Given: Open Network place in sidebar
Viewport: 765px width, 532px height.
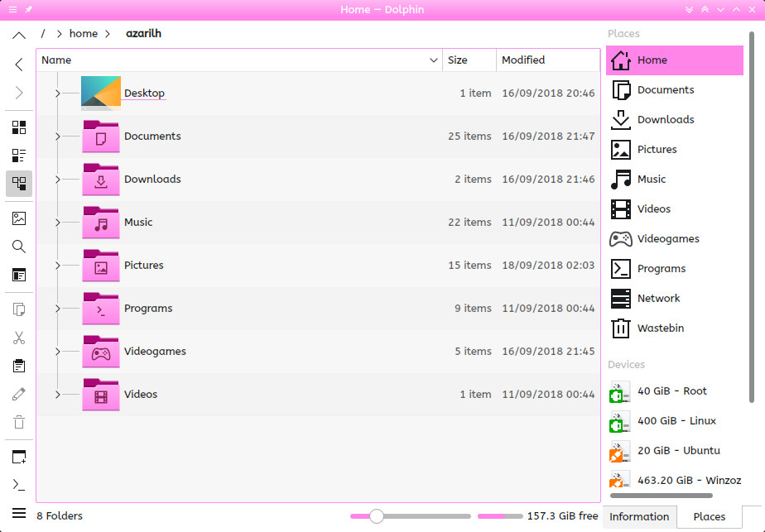Looking at the screenshot, I should tap(675, 299).
